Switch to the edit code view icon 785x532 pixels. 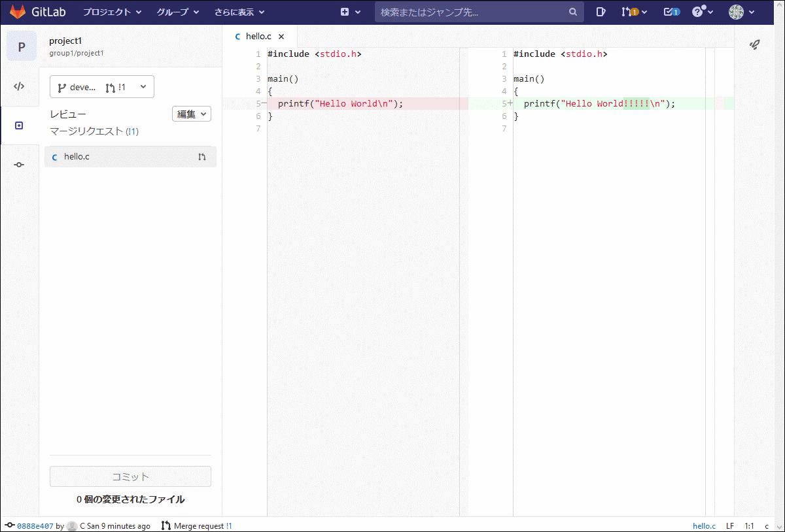(19, 86)
